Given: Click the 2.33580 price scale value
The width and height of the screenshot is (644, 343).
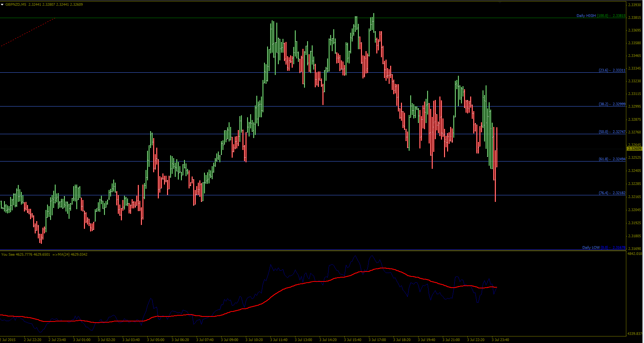Looking at the screenshot, I should (x=634, y=43).
